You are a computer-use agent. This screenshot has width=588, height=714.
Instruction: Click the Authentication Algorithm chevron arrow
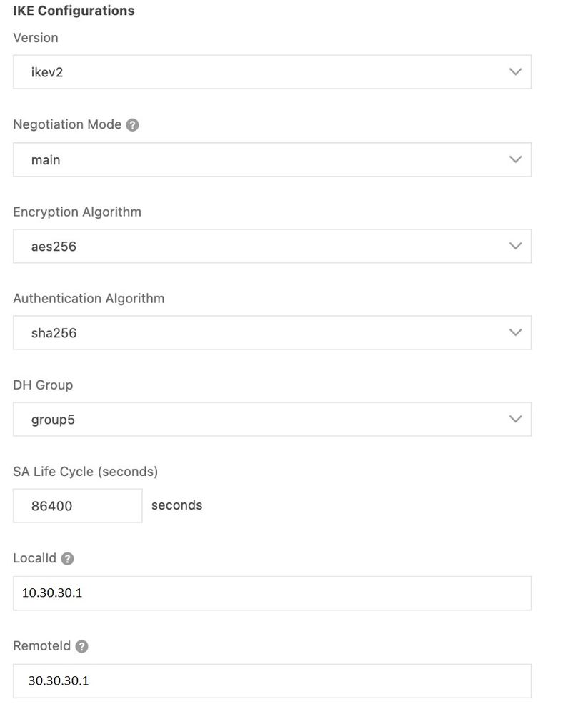pyautogui.click(x=516, y=333)
